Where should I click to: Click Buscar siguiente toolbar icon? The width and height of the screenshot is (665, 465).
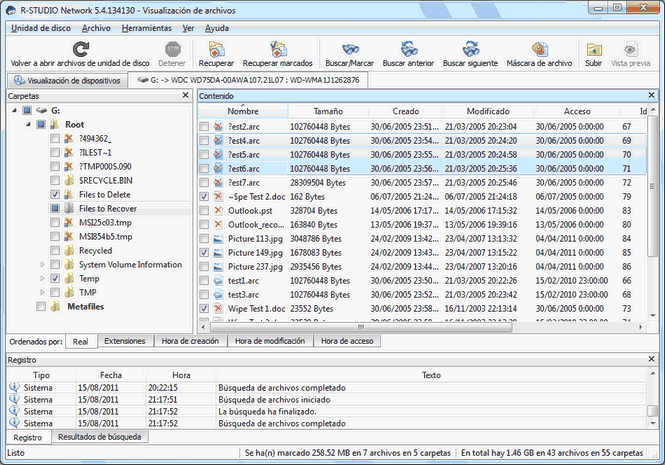pos(471,49)
